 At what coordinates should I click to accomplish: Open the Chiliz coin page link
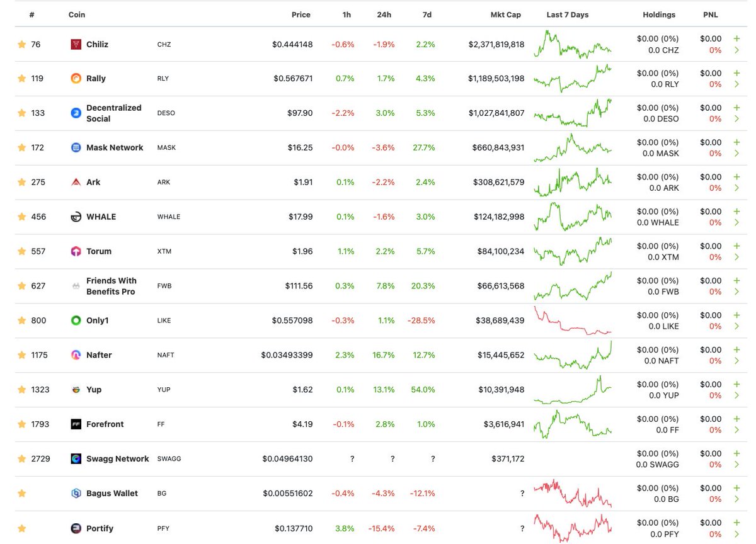[x=98, y=44]
